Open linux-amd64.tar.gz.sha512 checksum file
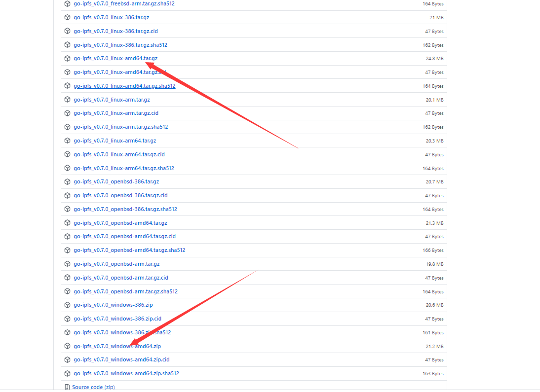The image size is (540, 392). (x=124, y=86)
